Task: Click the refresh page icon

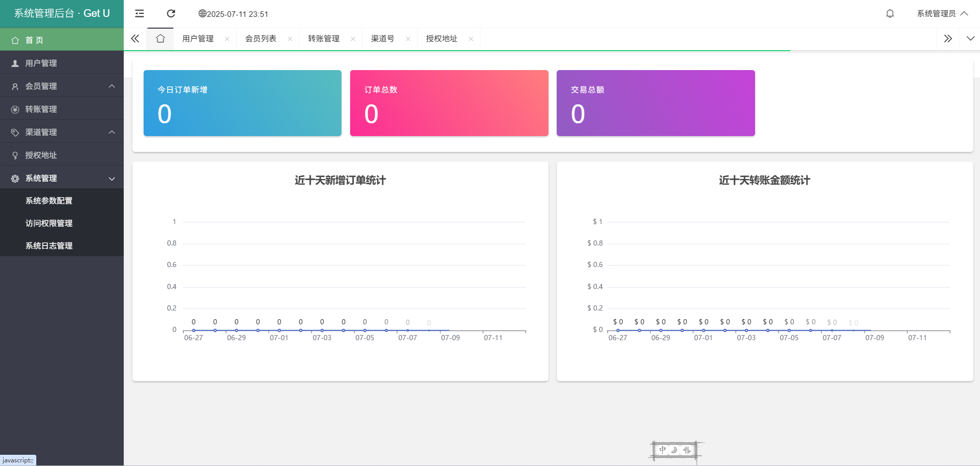Action: click(x=171, y=14)
